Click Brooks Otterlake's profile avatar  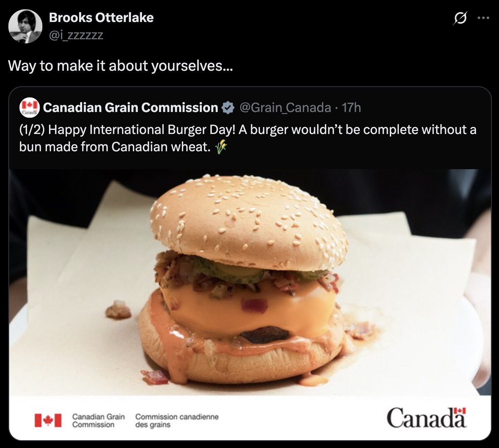(25, 26)
